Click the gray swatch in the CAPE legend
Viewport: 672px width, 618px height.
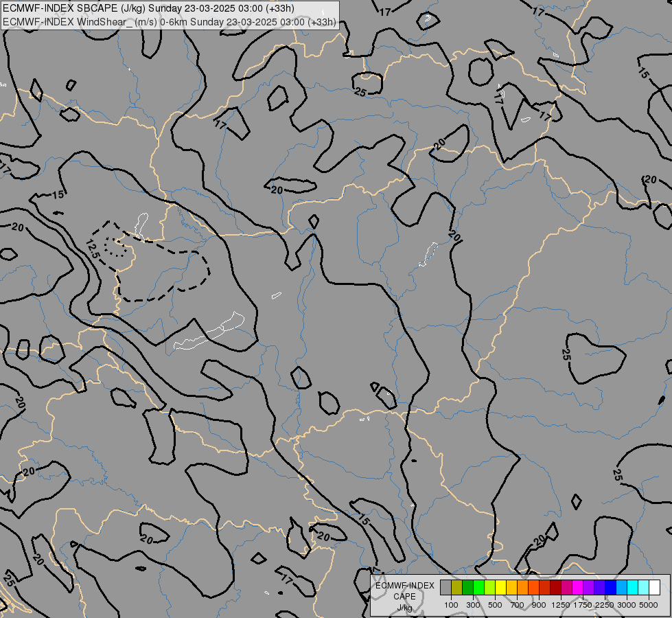pos(445,588)
